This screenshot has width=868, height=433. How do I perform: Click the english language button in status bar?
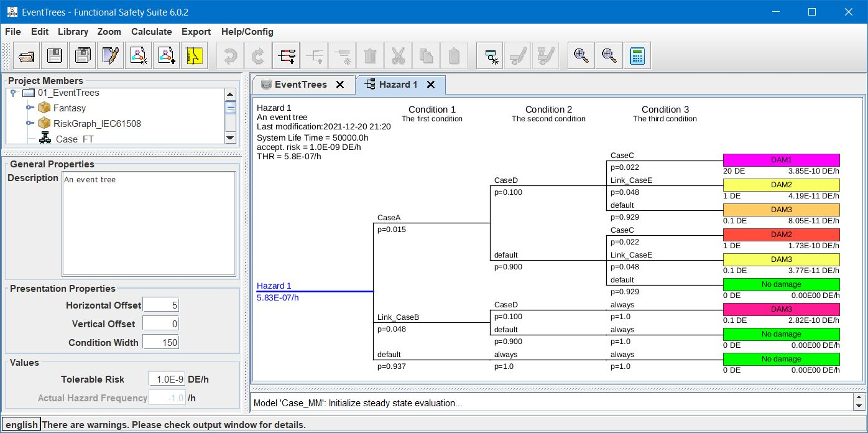tap(22, 425)
